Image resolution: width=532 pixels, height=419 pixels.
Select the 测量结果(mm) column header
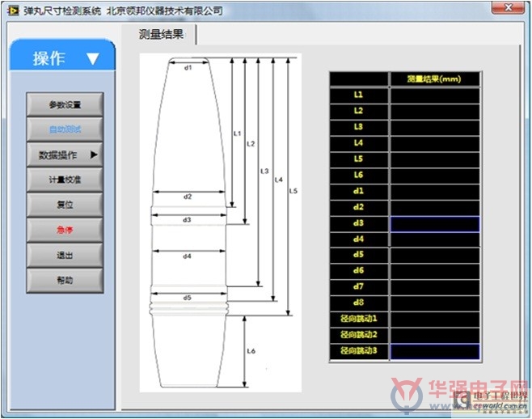pyautogui.click(x=435, y=79)
